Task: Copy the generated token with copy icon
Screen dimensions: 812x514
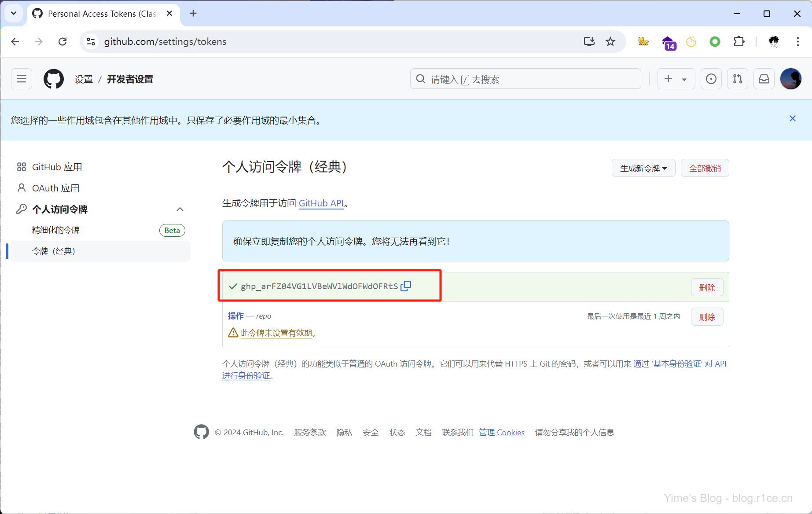Action: [x=406, y=286]
